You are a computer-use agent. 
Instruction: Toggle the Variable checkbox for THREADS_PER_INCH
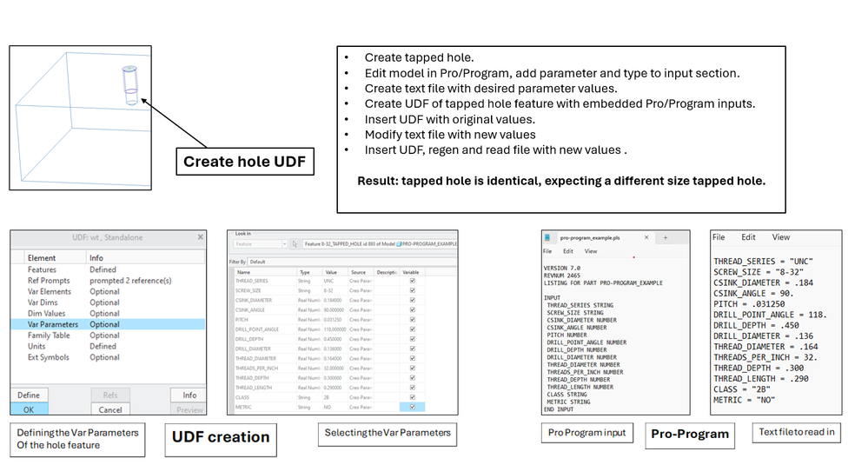412,369
